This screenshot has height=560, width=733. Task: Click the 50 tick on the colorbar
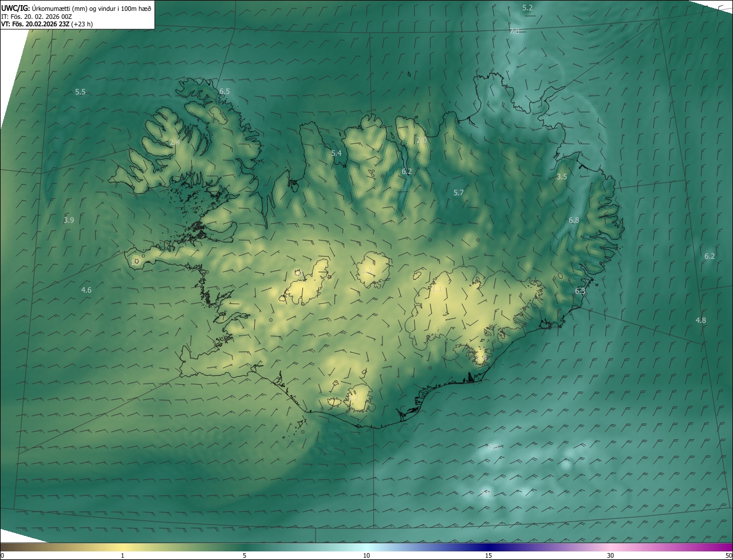tap(728, 555)
